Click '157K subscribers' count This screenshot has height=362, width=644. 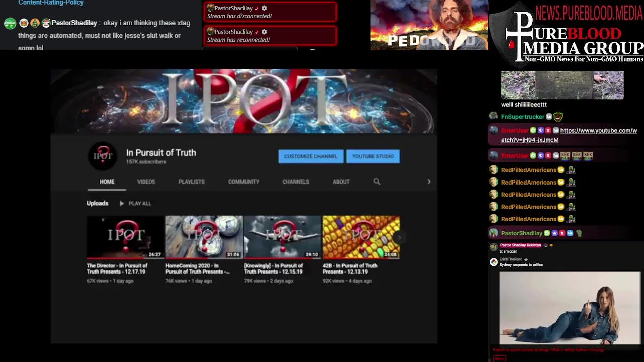146,162
